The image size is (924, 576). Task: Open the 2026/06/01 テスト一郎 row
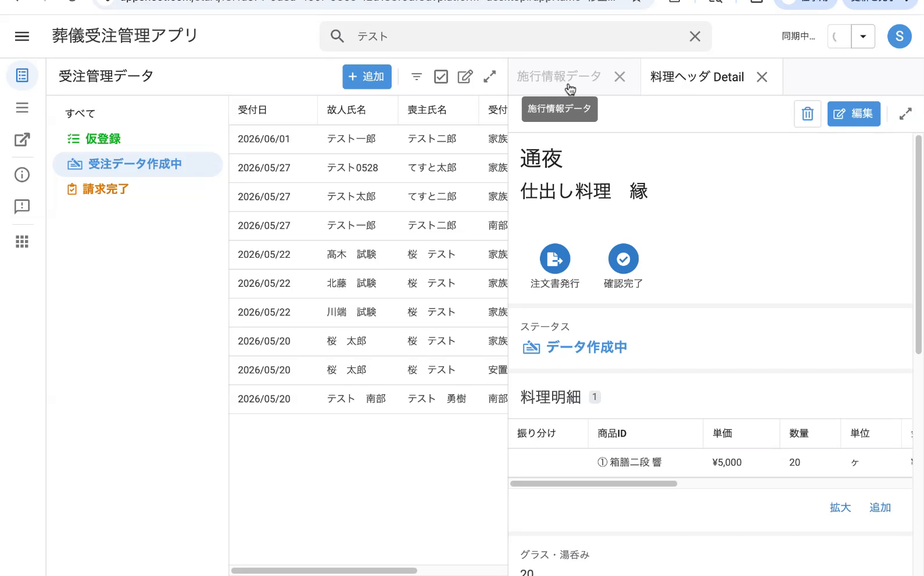(x=368, y=139)
